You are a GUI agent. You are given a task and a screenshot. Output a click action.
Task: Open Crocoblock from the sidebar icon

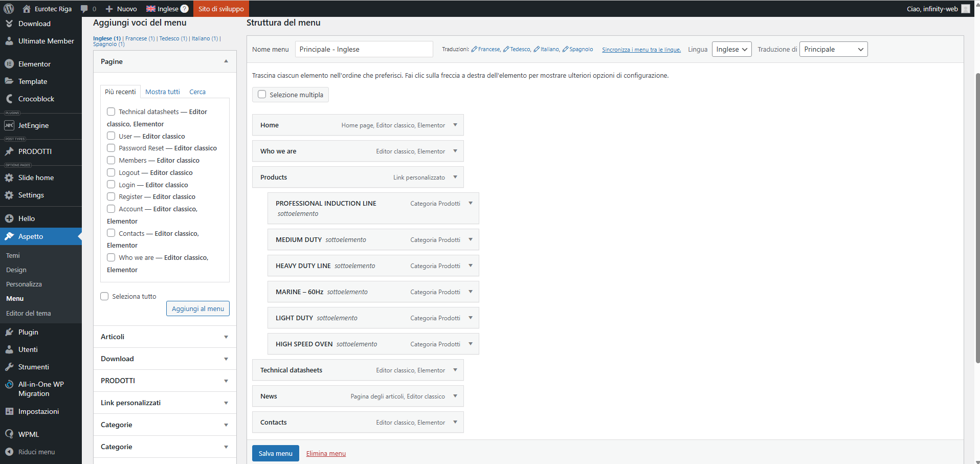tap(9, 99)
